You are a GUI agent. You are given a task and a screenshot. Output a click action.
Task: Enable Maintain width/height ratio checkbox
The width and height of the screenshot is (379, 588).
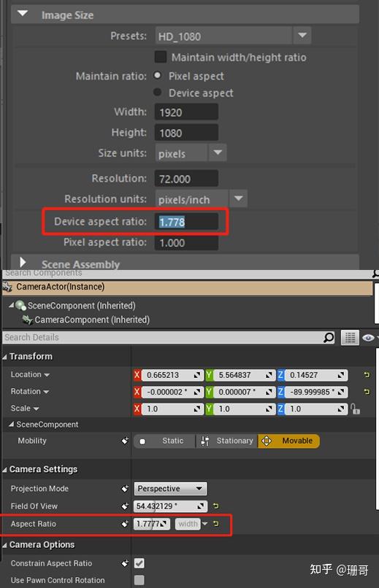coord(161,57)
